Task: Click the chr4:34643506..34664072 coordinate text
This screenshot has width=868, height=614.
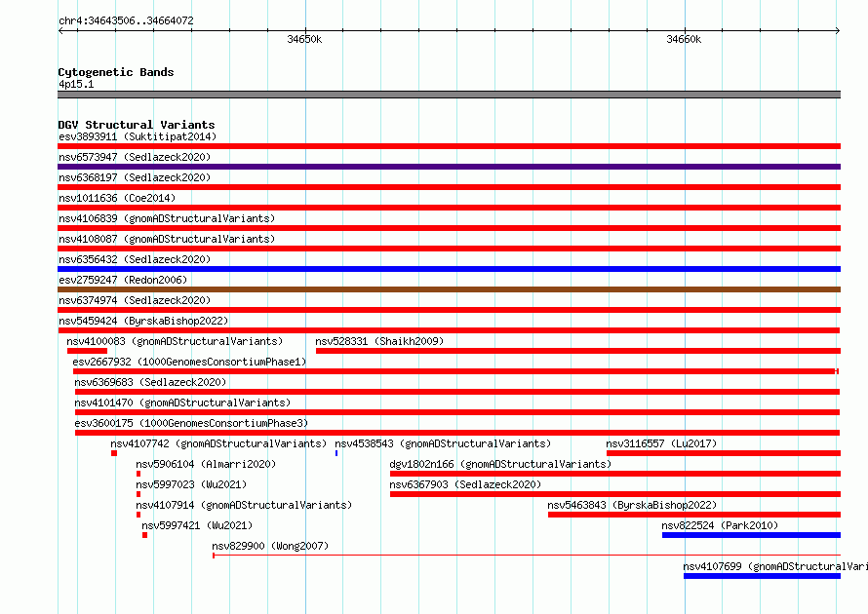Action: (x=126, y=20)
